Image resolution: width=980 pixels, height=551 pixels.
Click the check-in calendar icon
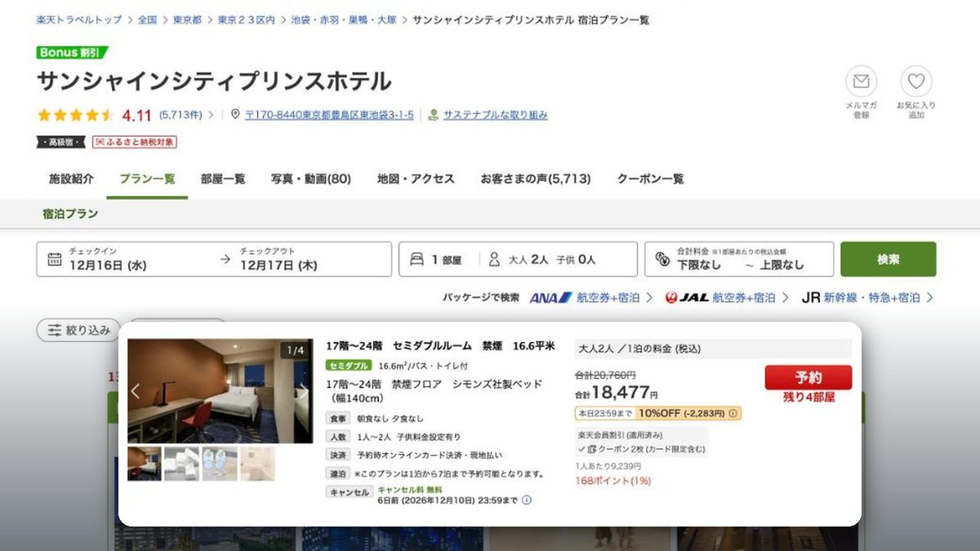[55, 260]
